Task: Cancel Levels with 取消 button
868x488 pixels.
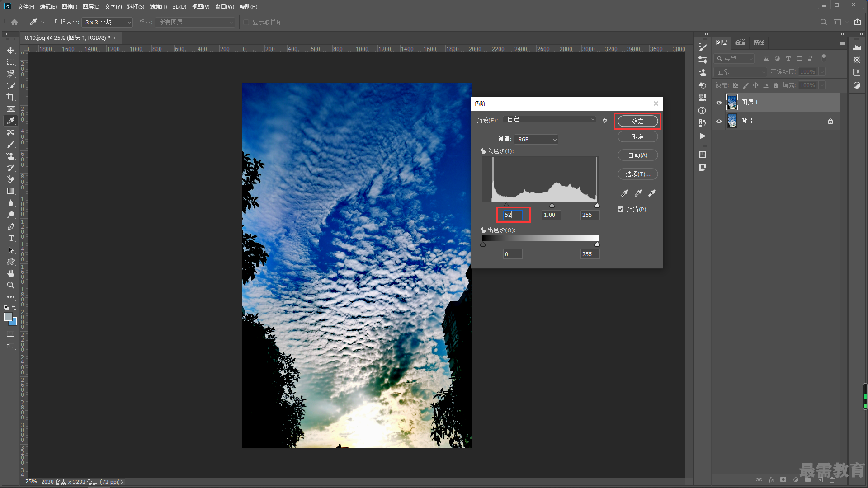Action: (x=637, y=136)
